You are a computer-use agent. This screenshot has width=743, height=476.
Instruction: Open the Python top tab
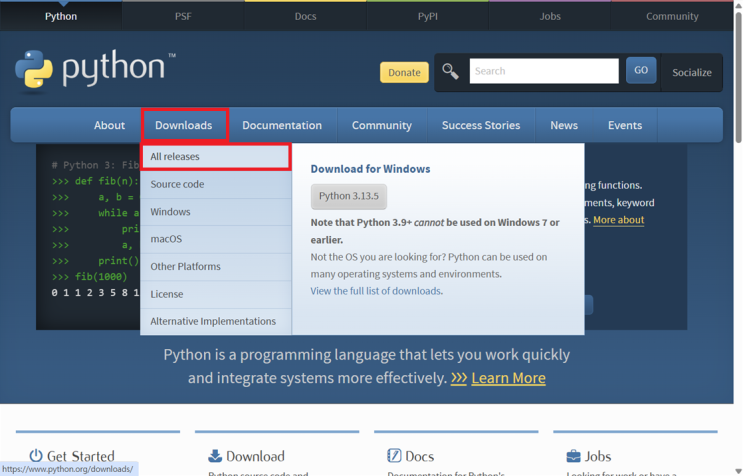point(61,16)
